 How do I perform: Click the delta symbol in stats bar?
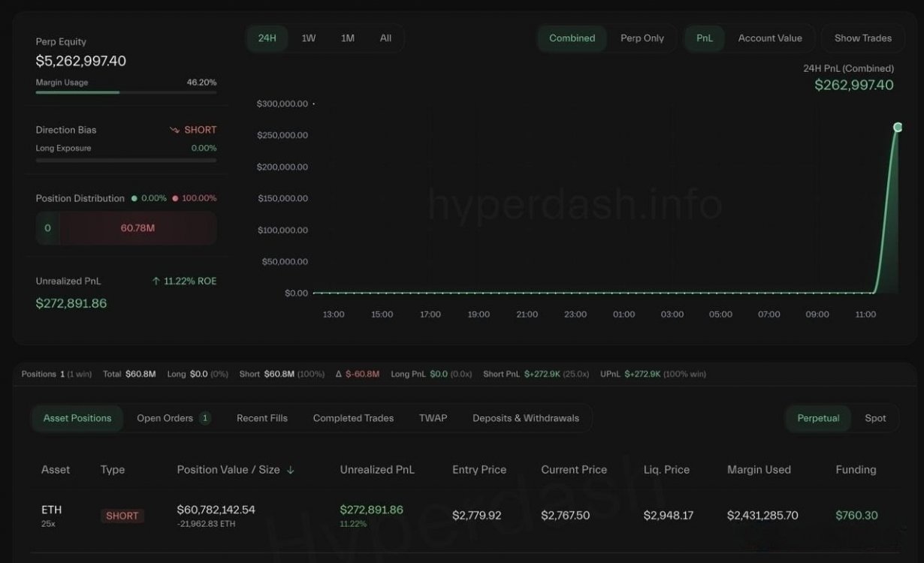pos(339,374)
